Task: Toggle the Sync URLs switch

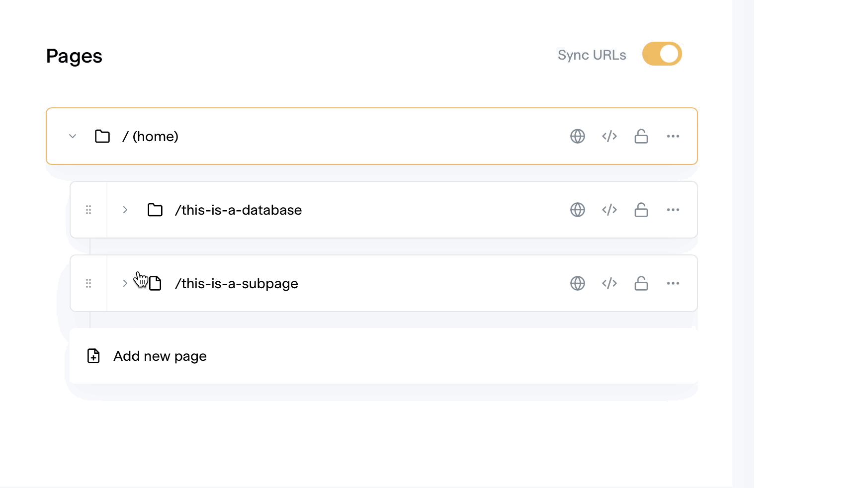Action: point(662,54)
